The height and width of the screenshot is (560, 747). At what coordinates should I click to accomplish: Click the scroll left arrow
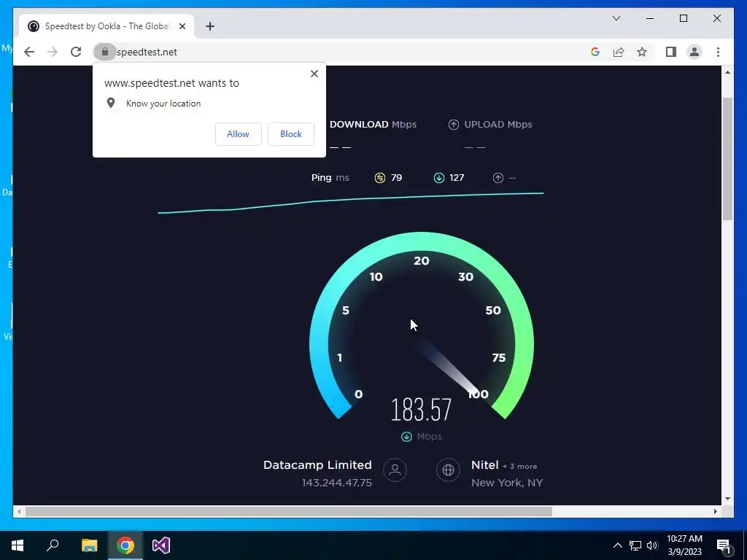coord(18,511)
